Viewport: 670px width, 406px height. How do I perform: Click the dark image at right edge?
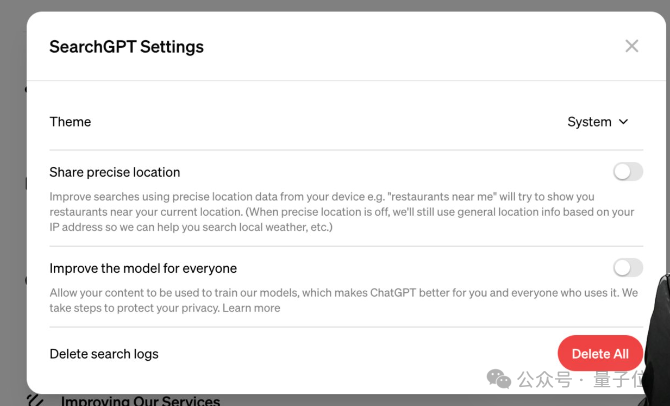tap(656, 338)
